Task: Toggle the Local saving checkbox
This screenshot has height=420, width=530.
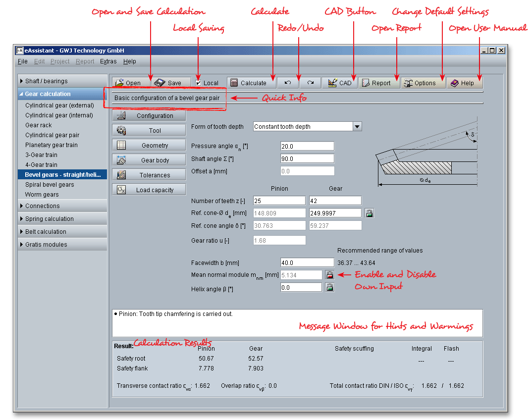Action: pos(199,83)
